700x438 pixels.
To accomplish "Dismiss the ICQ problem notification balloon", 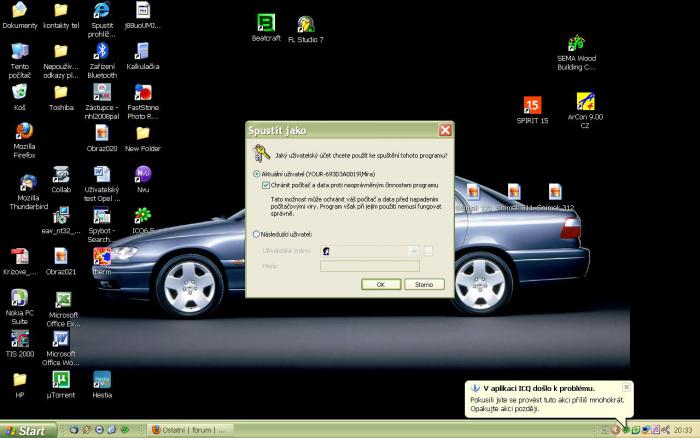I will pos(626,386).
